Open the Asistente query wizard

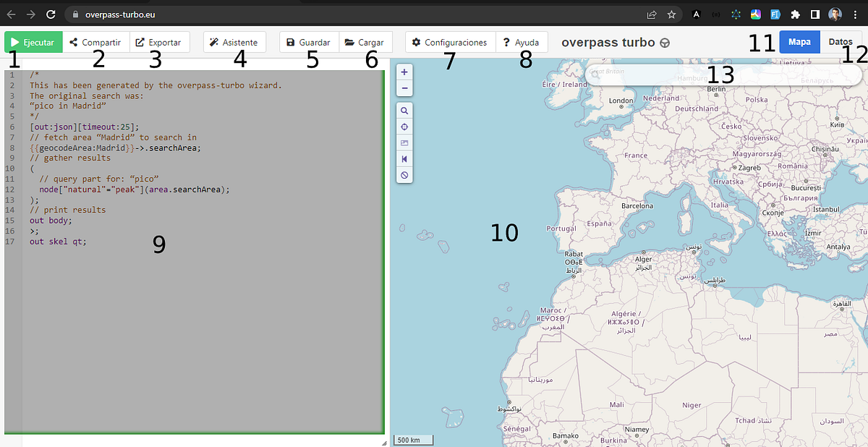pyautogui.click(x=234, y=42)
